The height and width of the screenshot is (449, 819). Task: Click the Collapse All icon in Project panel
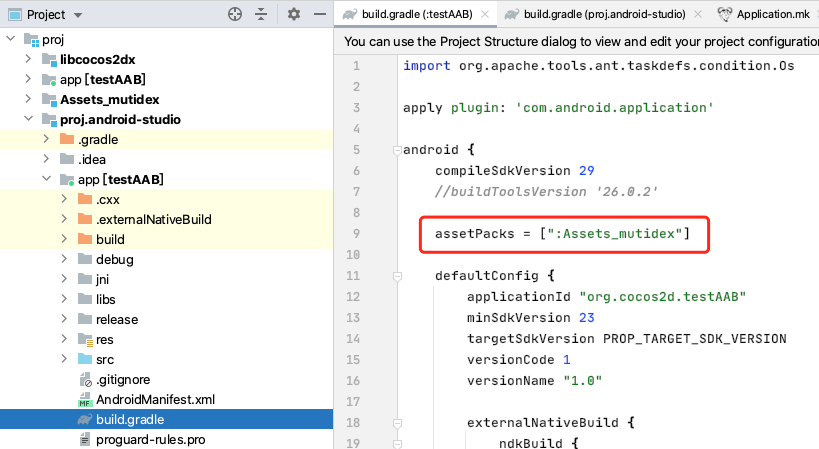point(261,14)
